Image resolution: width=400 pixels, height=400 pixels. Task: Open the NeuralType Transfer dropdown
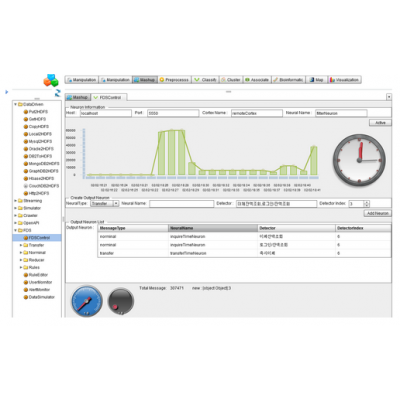click(105, 203)
